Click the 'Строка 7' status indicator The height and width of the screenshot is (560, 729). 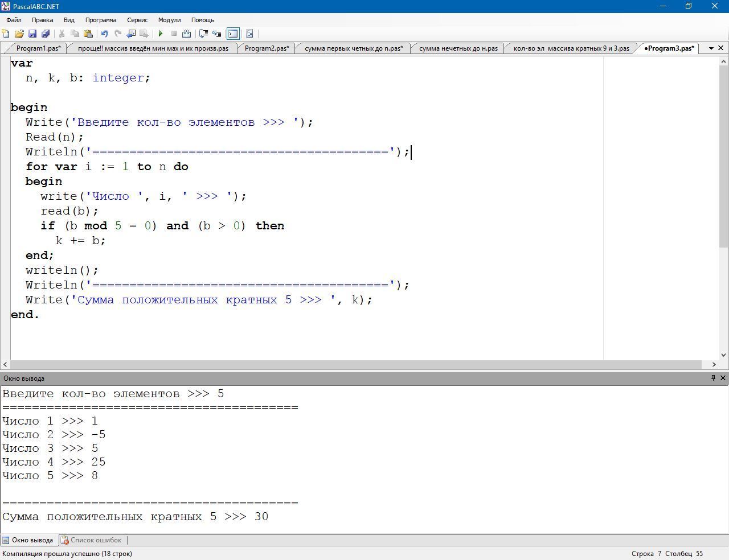pyautogui.click(x=646, y=554)
